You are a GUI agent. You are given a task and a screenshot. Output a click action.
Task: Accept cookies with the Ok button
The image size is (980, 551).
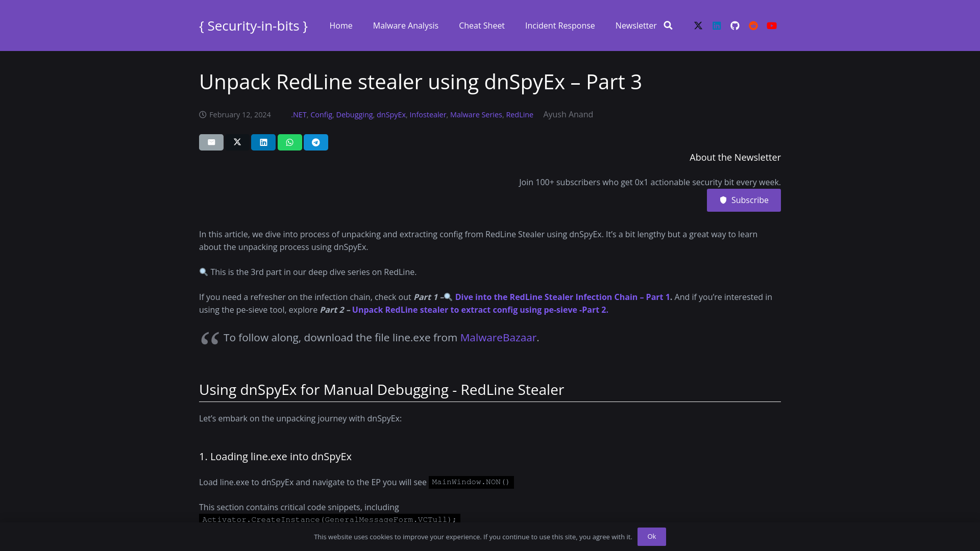click(x=652, y=537)
